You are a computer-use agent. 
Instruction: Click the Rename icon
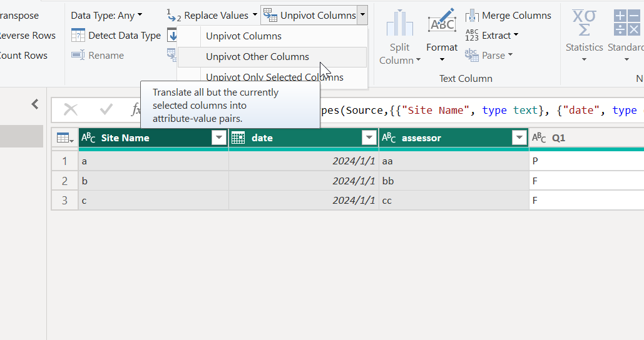pyautogui.click(x=78, y=55)
